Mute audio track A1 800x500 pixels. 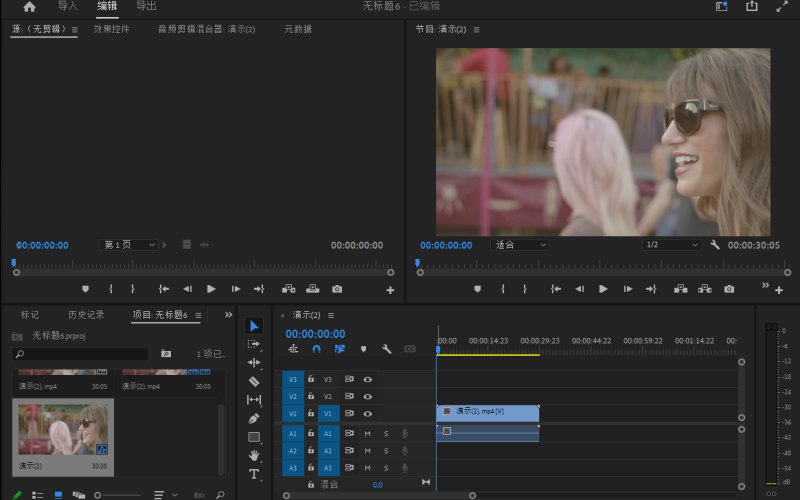367,433
